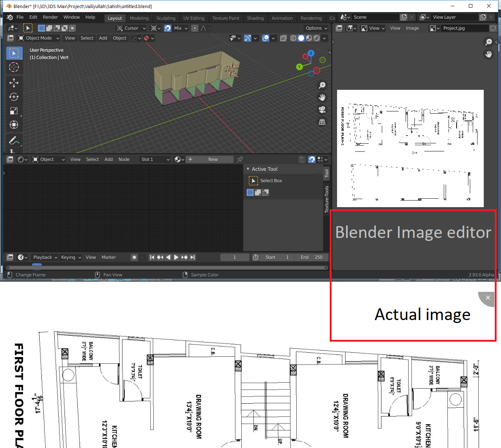The image size is (501, 448).
Task: Click the image editor pan hand icon
Action: 489,54
